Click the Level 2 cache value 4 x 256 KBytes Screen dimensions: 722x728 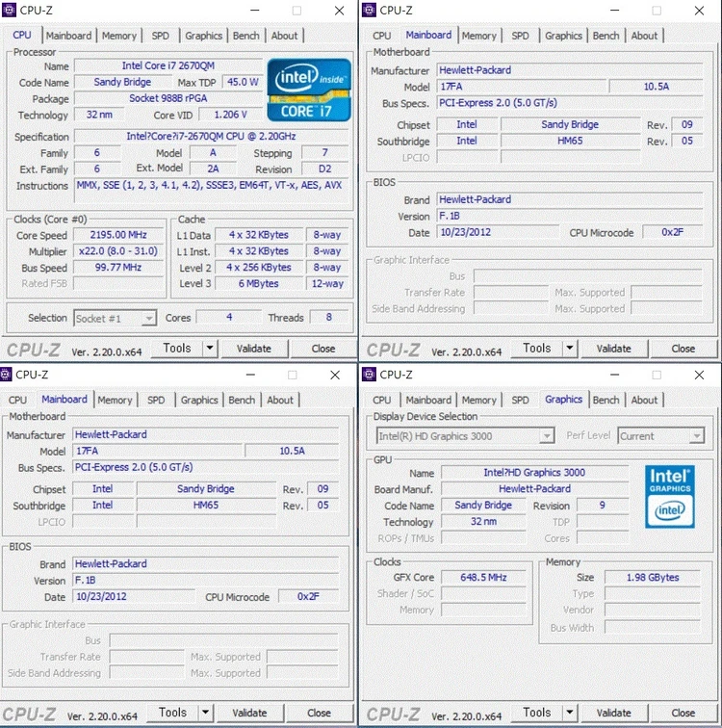coord(259,268)
